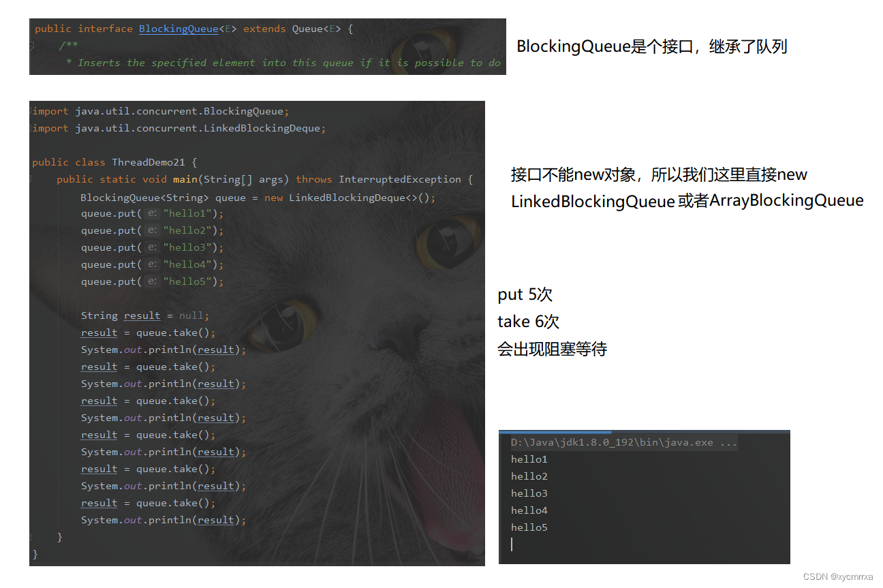Click the 'Inserts the specified element' comment line
The image size is (883, 588).
tap(283, 63)
